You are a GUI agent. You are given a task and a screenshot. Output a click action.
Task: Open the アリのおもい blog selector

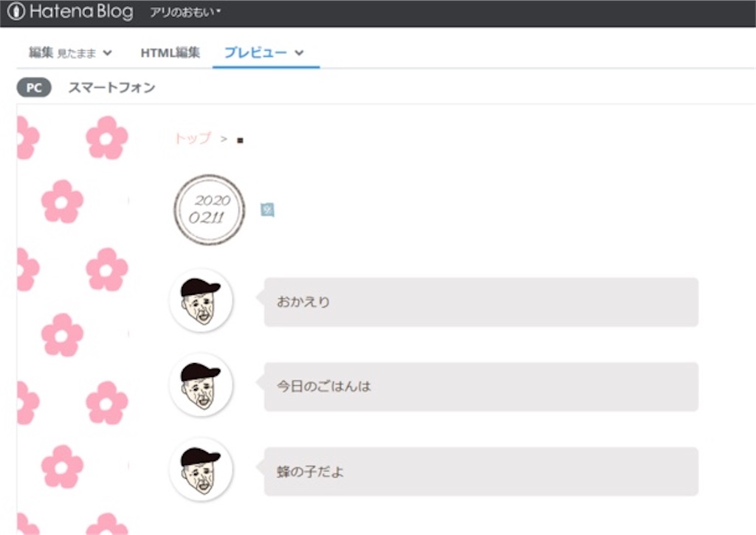185,11
